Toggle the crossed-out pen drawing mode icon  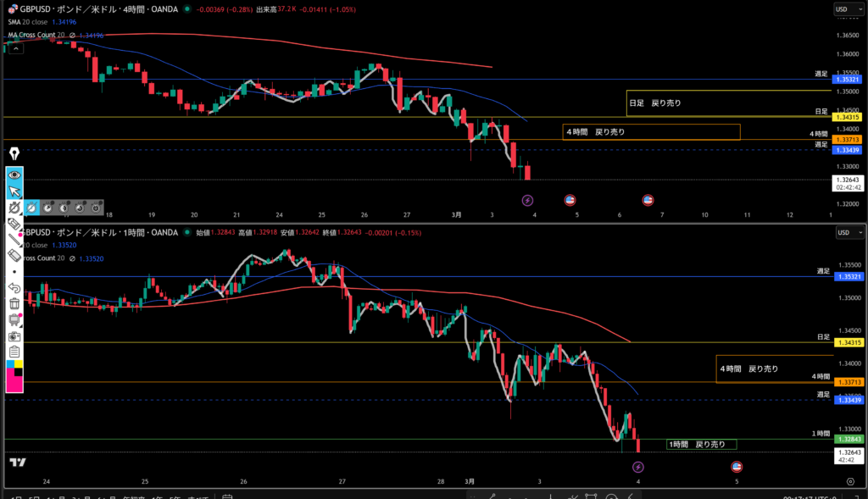pos(14,207)
